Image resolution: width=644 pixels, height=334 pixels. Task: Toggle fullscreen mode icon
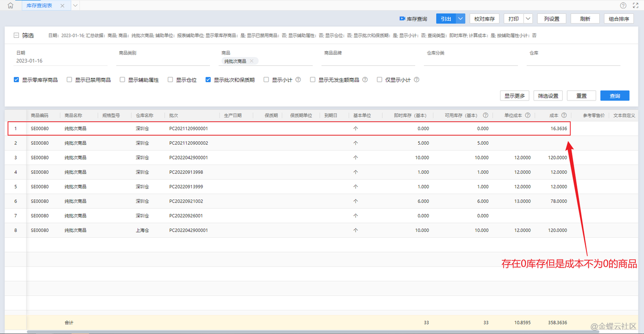636,6
